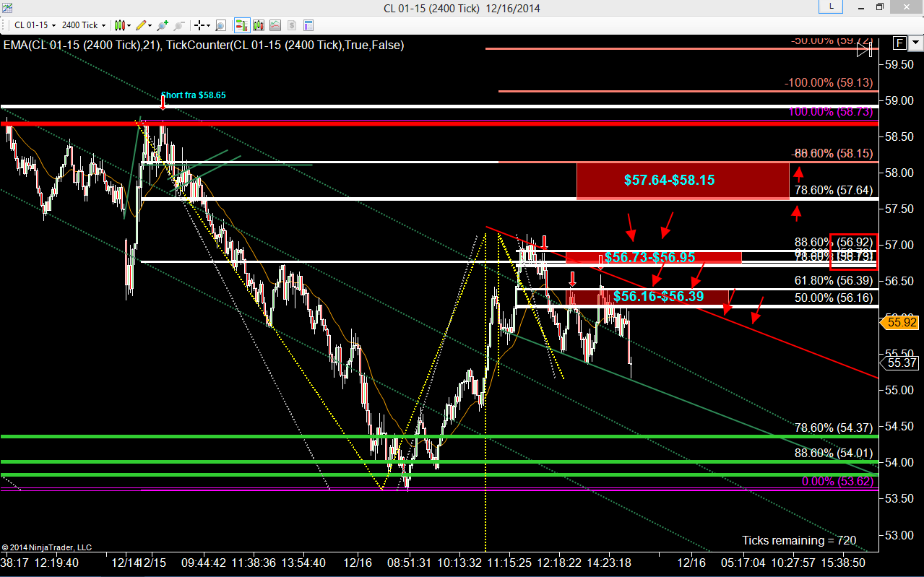
Task: Click the 0.00% (53.62) Fibonacci label
Action: [838, 481]
